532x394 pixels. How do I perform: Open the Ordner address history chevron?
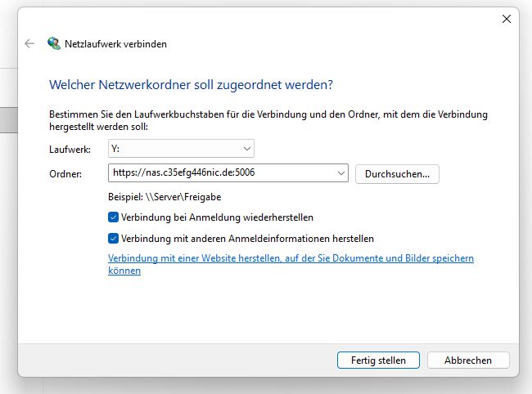tap(341, 173)
